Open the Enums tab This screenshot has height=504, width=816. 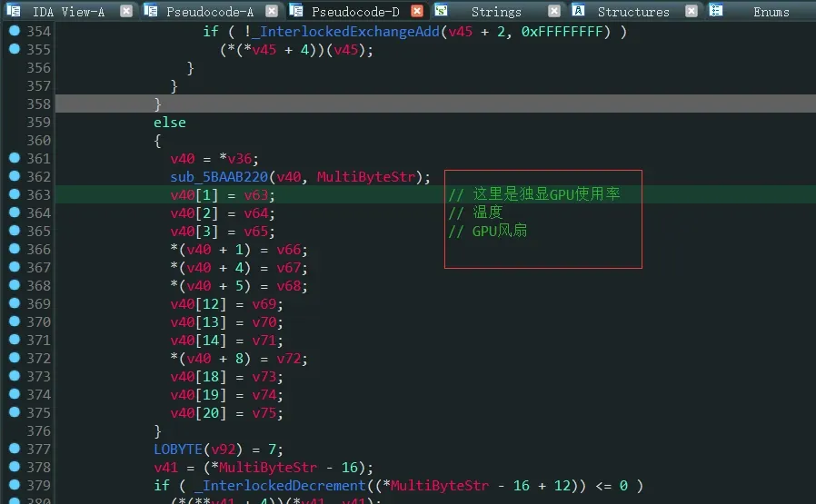click(x=771, y=12)
